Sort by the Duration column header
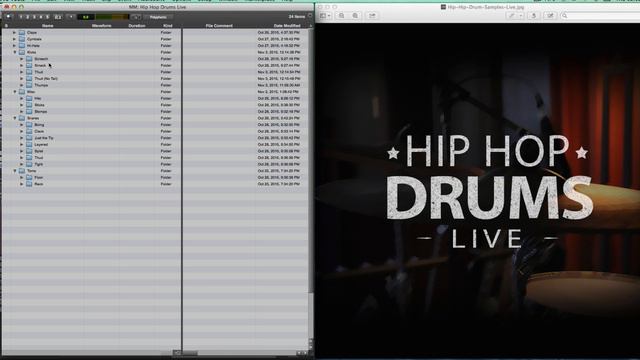Viewport: 640px width, 360px height. (x=137, y=26)
